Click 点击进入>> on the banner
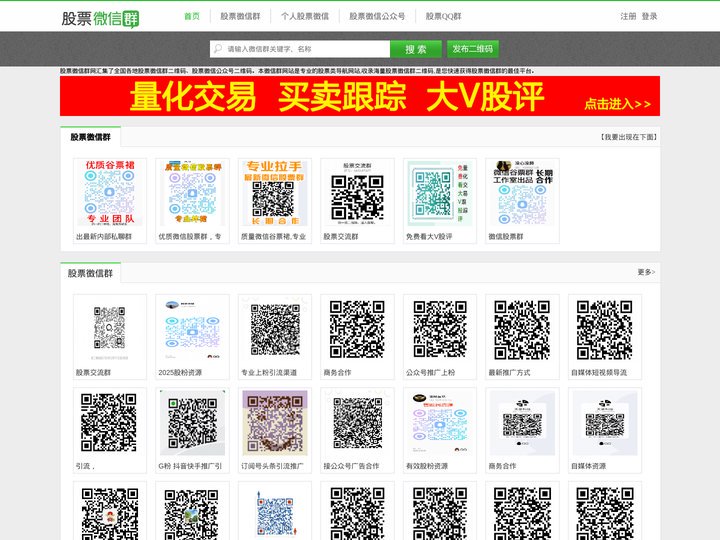This screenshot has width=720, height=540. pyautogui.click(x=617, y=104)
